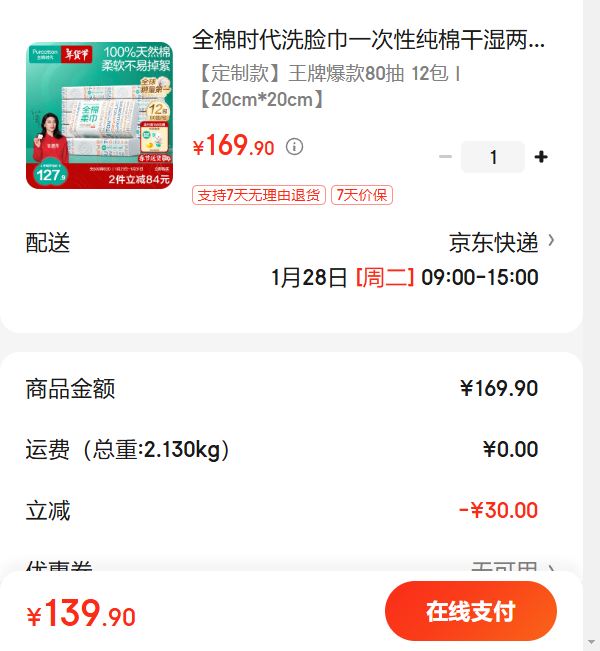This screenshot has width=600, height=651.
Task: Click the 运费 shipping fee row
Action: coord(282,449)
